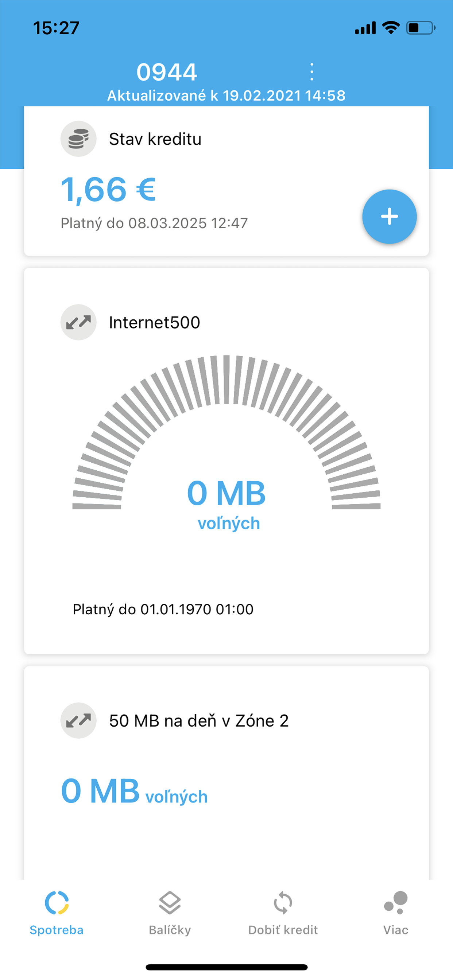Viewport: 453px width, 980px height.
Task: Tap the 0 MB voľných label in Zóne 2 card
Action: point(133,794)
